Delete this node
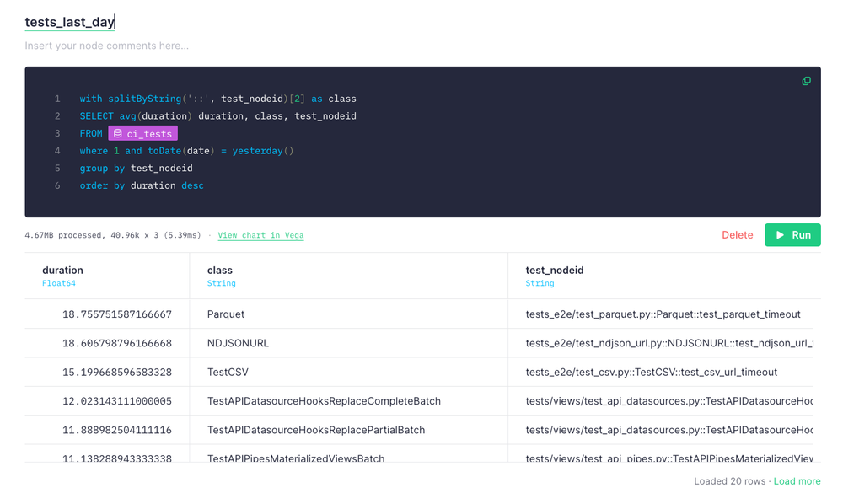The image size is (843, 504). click(x=737, y=235)
